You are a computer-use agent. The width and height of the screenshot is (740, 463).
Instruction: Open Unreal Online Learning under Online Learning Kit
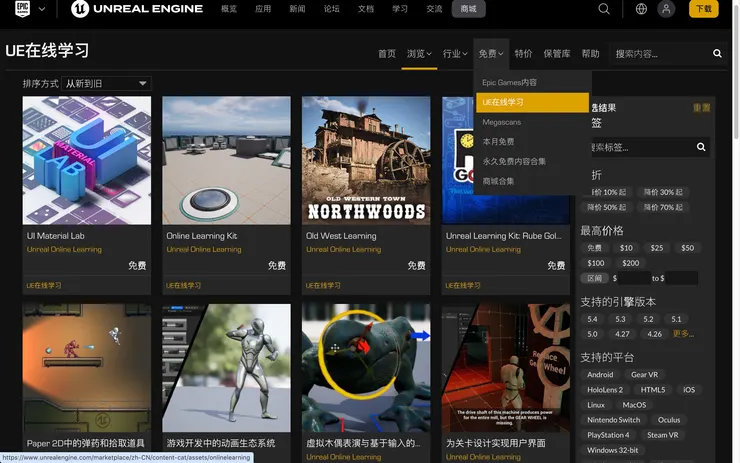coord(204,249)
